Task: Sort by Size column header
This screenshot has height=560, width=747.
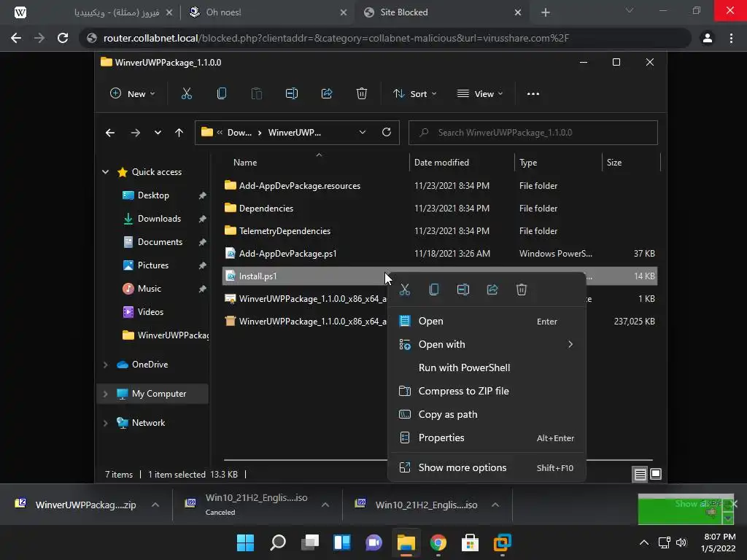Action: pos(631,163)
